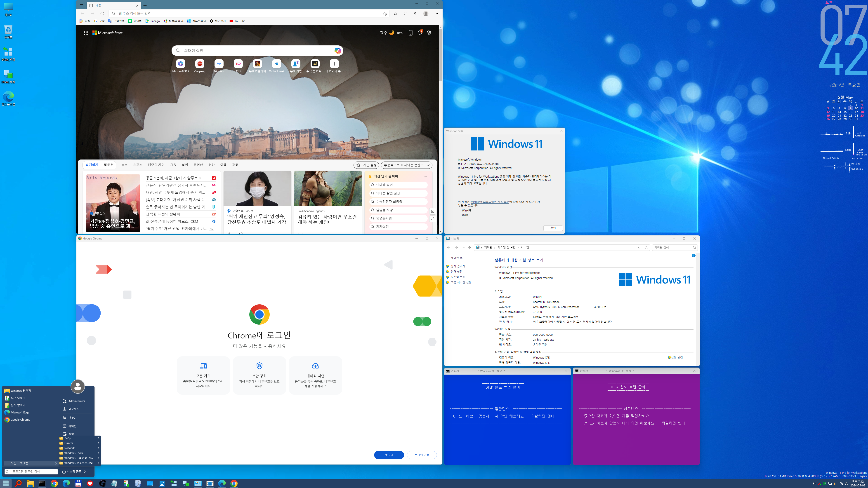Expand 시스템 종료 power options arrow
This screenshot has width=868, height=488.
[85, 472]
